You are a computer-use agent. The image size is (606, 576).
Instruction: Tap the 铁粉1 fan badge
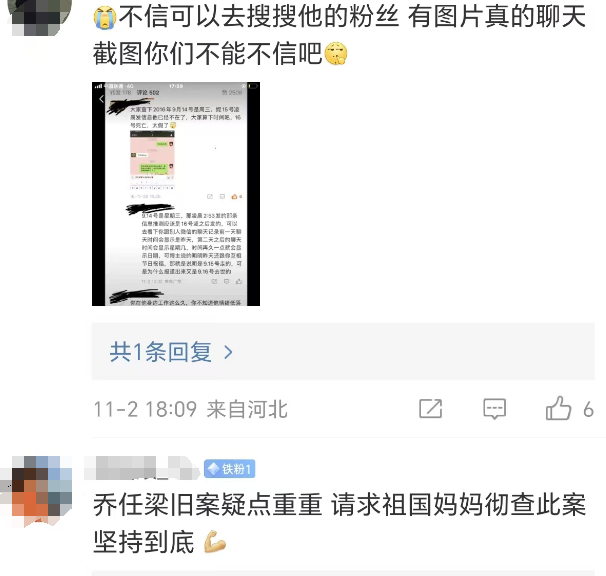click(x=230, y=469)
